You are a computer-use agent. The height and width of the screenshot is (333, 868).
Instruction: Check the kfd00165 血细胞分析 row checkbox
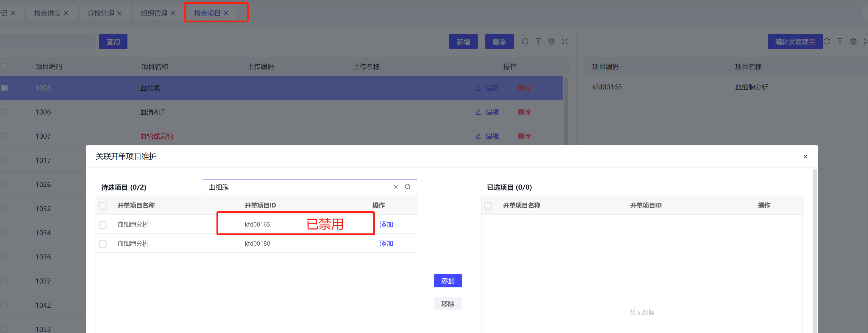click(x=103, y=225)
